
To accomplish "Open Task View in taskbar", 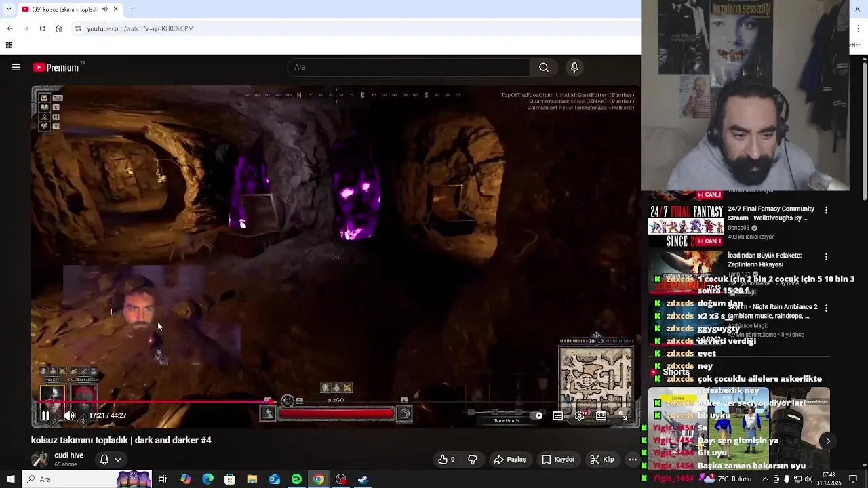I will (x=163, y=479).
